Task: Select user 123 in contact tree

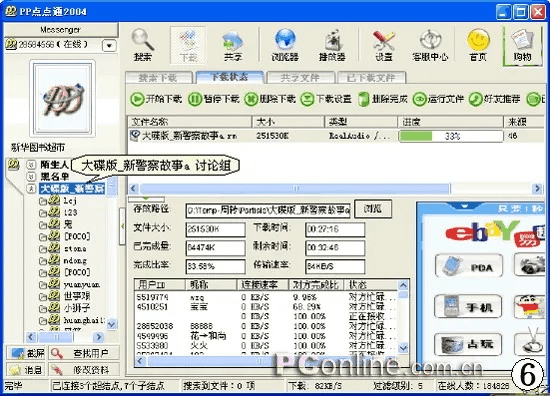Action: (70, 213)
